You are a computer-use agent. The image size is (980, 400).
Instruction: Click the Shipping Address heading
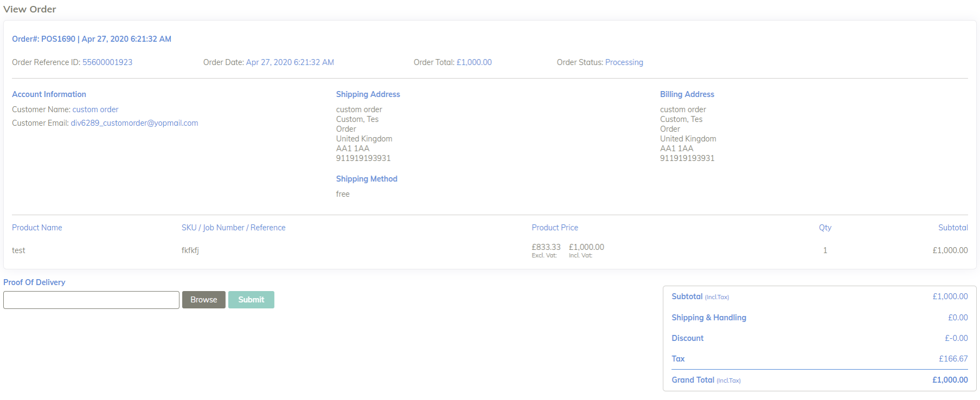click(x=368, y=94)
